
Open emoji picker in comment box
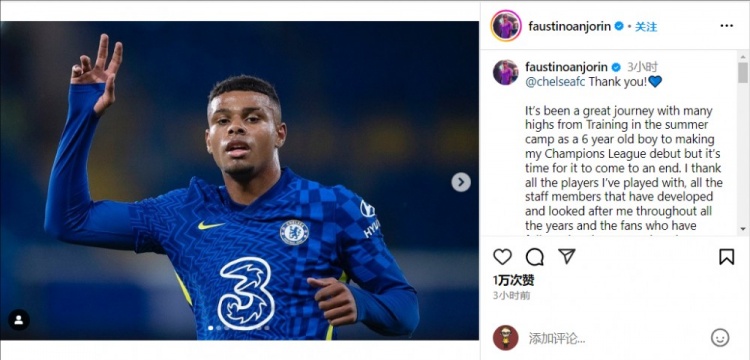[720, 338]
